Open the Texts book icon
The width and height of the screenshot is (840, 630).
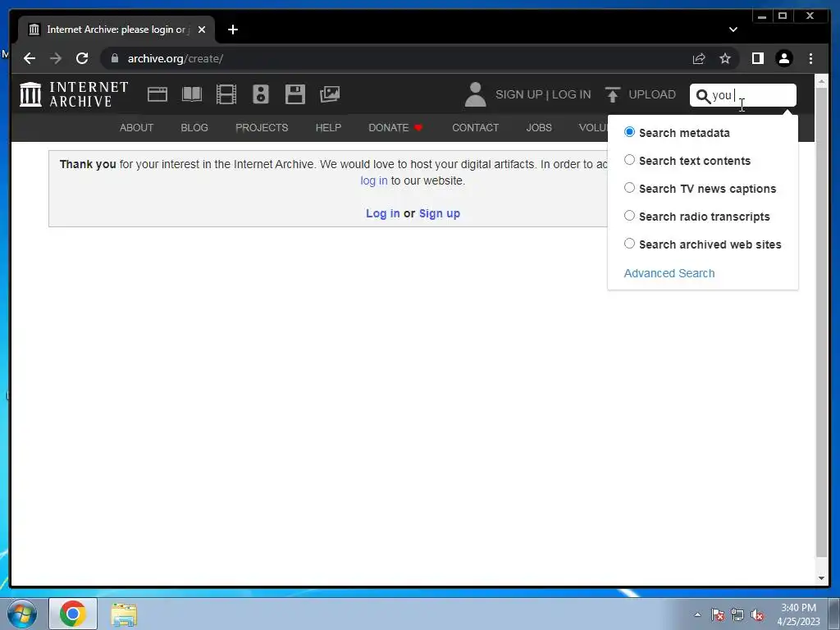(192, 94)
